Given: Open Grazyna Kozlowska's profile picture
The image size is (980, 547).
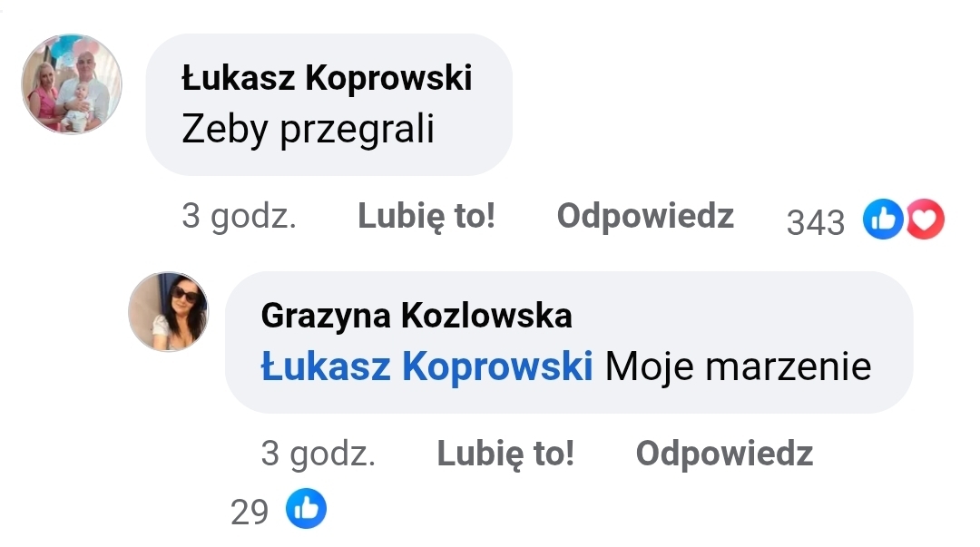Looking at the screenshot, I should (169, 311).
